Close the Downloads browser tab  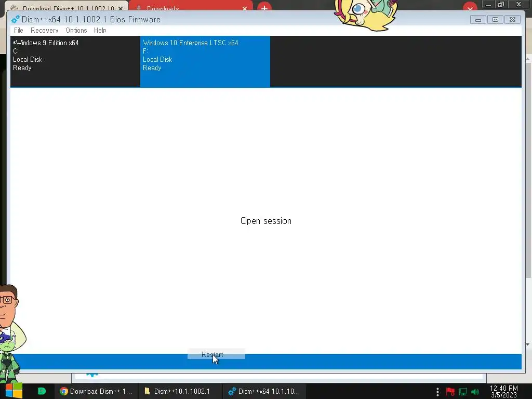(x=245, y=8)
